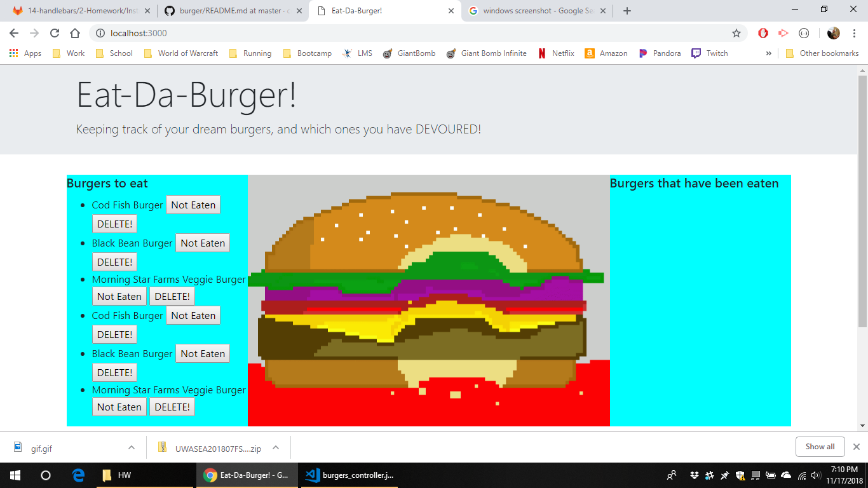Toggle the Cod Fish Burger to eaten
Image resolution: width=868 pixels, height=488 pixels.
click(x=193, y=205)
